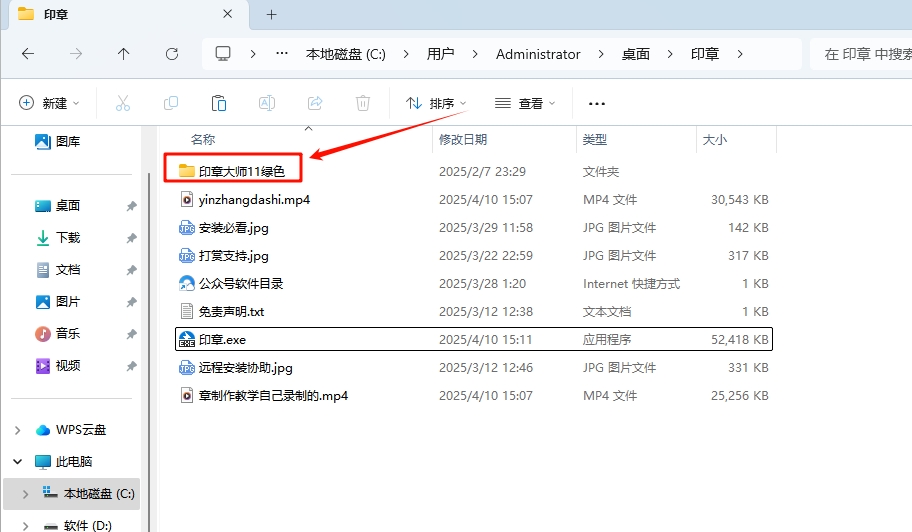Screen dimensions: 912x532
Task: Click the Share icon in toolbar
Action: pos(315,103)
